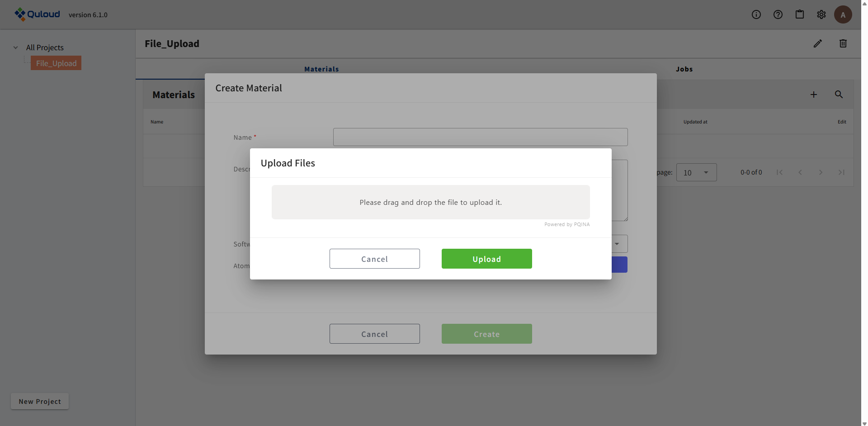Click the plus add material icon
This screenshot has height=426, width=868.
814,95
